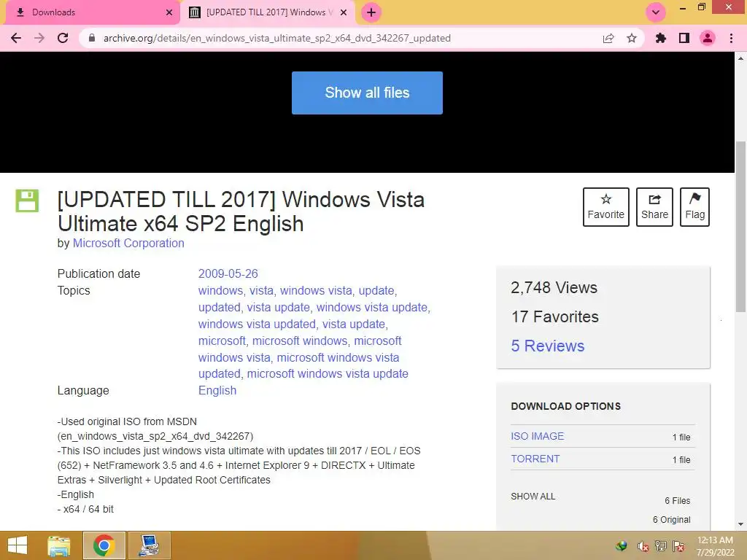Select the UPDATED TILL 2017 Windows tab
Image resolution: width=747 pixels, height=560 pixels.
click(267, 12)
